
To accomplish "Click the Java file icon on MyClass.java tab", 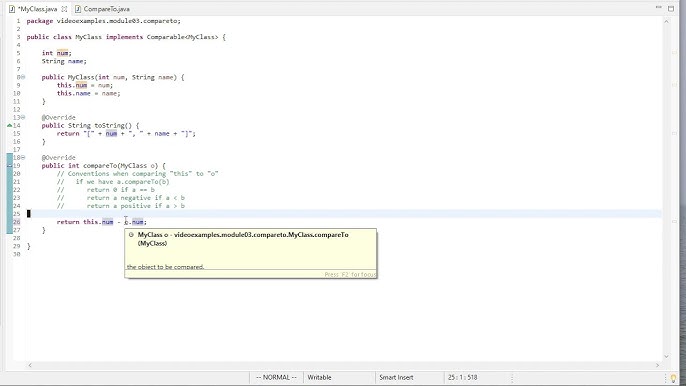I will (12, 9).
